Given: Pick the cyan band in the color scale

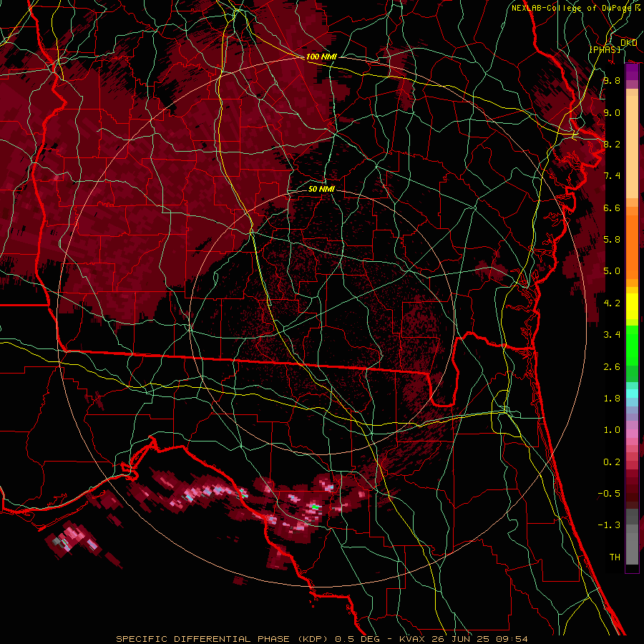Looking at the screenshot, I should click(632, 394).
